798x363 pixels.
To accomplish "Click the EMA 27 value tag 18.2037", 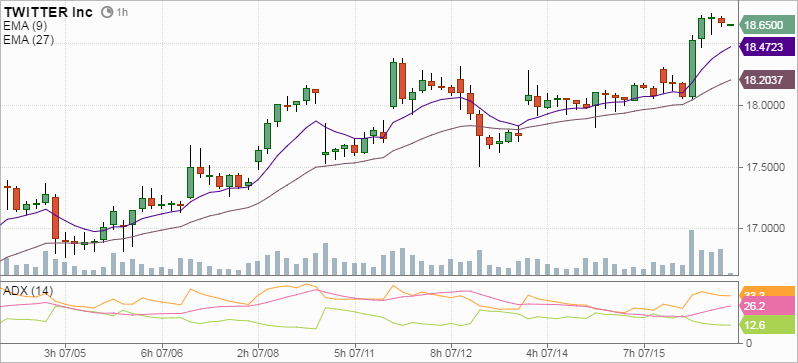I will 767,80.
